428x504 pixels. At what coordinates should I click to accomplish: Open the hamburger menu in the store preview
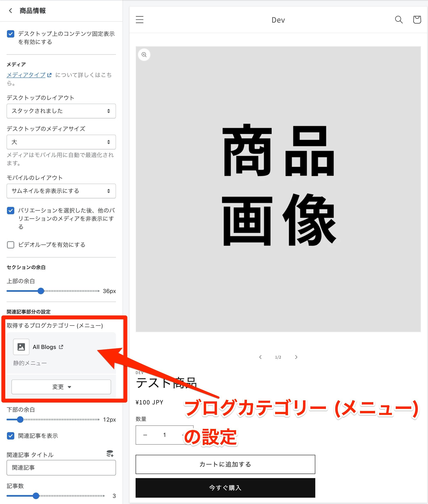(x=139, y=20)
